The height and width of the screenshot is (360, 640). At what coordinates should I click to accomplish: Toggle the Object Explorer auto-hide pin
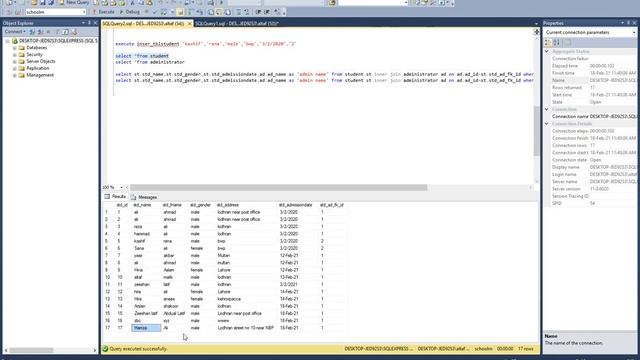[x=89, y=23]
